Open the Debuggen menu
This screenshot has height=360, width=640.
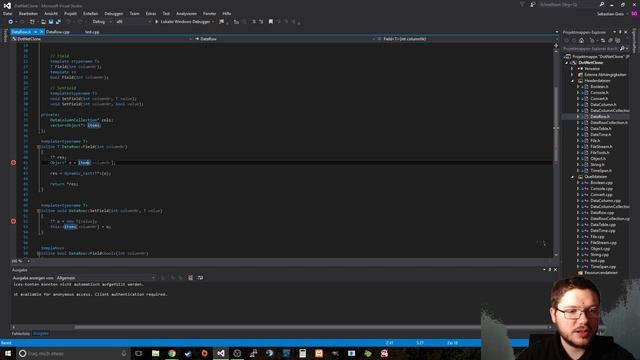(113, 13)
